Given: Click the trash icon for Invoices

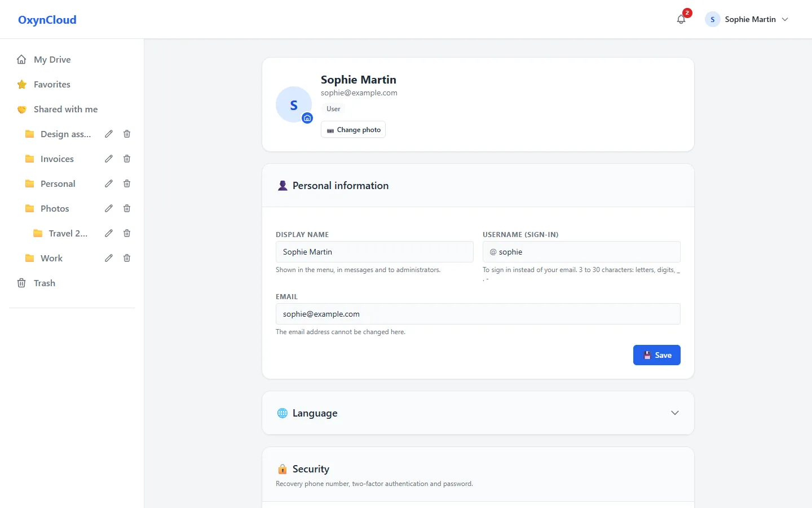Looking at the screenshot, I should coord(127,159).
